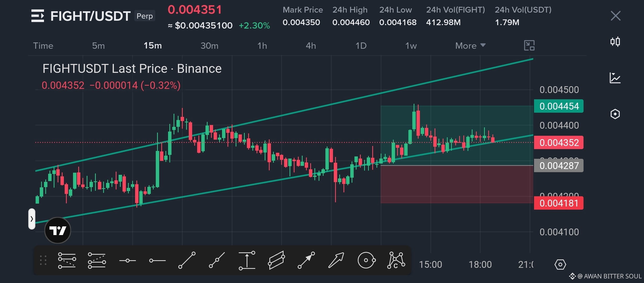
Task: Click the 0.004287 entry price label
Action: pos(559,166)
